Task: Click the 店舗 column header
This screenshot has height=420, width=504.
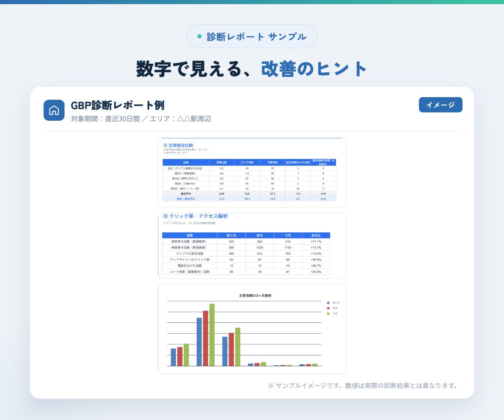Action: [186, 162]
